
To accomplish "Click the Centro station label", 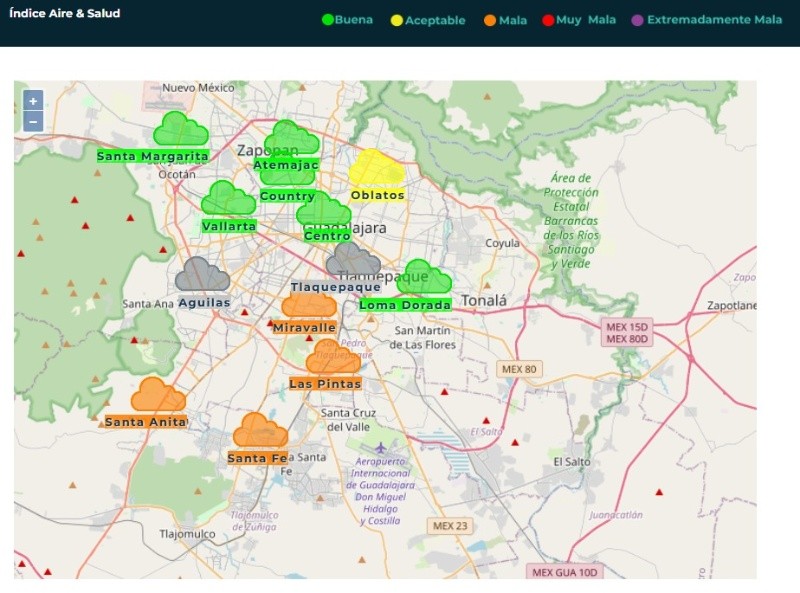I will pyautogui.click(x=327, y=236).
